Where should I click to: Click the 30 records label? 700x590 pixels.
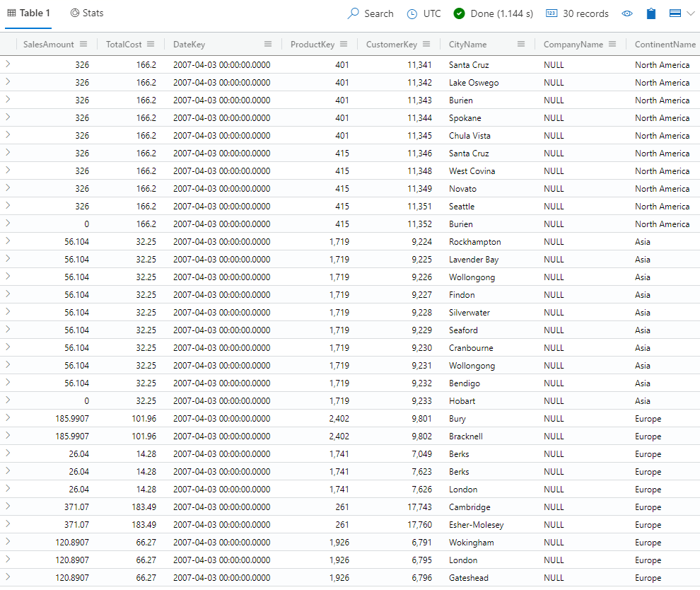coord(585,13)
